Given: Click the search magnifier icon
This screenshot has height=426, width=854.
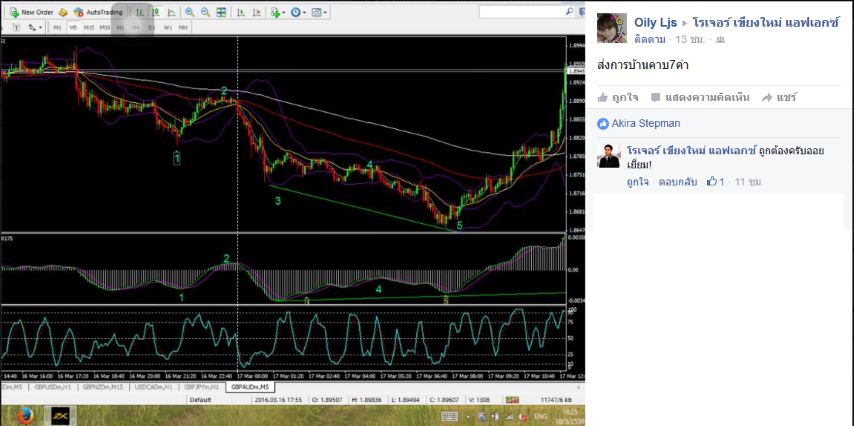Looking at the screenshot, I should point(569,11).
